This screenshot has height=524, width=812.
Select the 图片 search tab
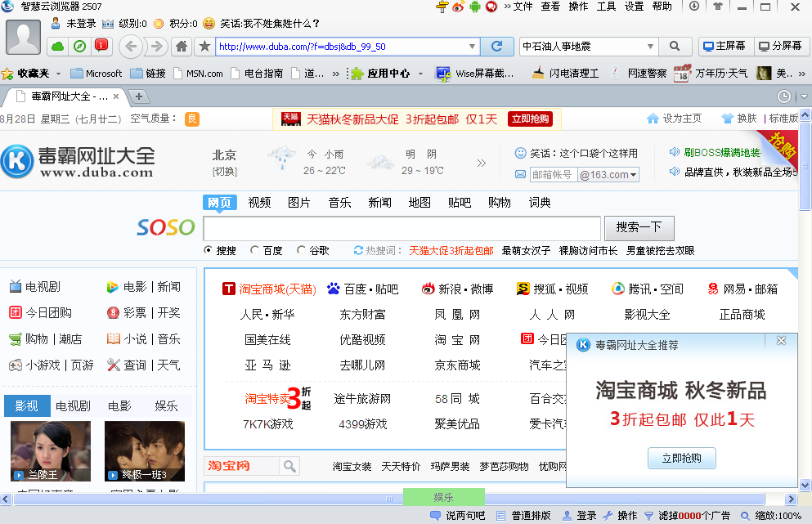[x=299, y=203]
